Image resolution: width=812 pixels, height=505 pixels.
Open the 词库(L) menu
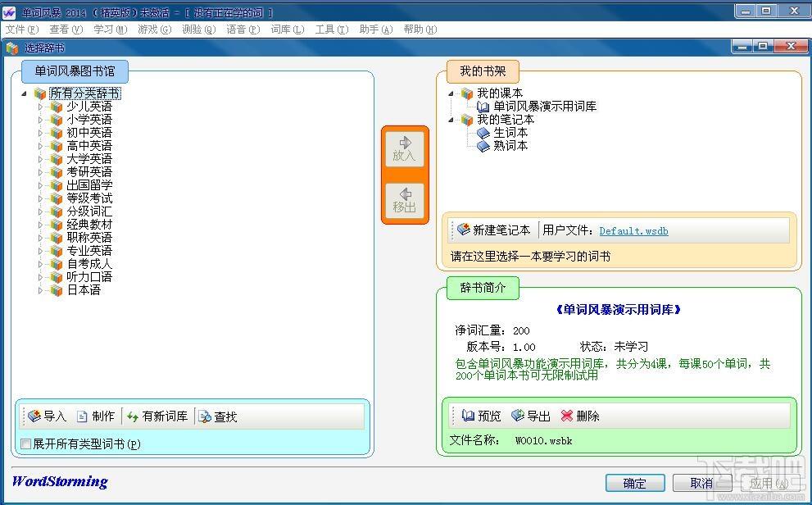288,30
